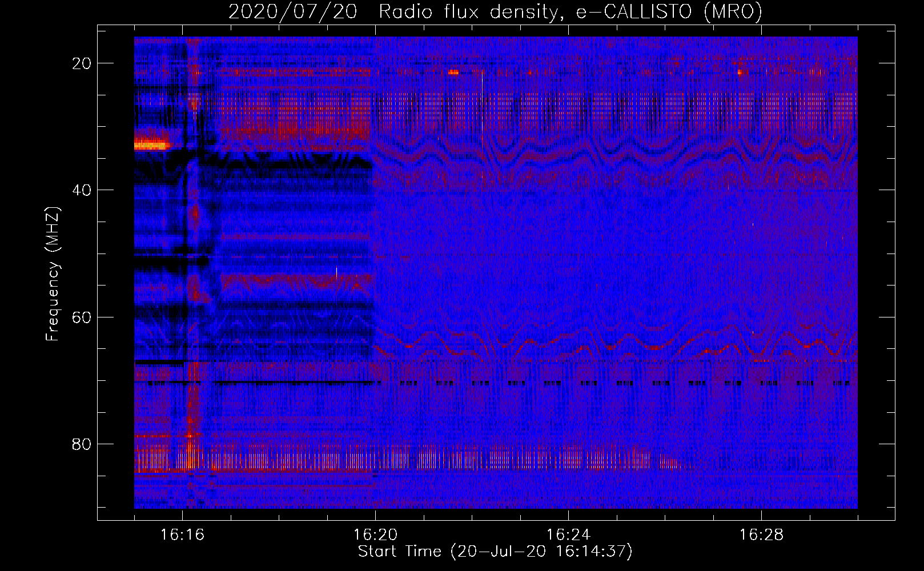
Task: Click the 16:20 time tick label
Action: pyautogui.click(x=375, y=535)
